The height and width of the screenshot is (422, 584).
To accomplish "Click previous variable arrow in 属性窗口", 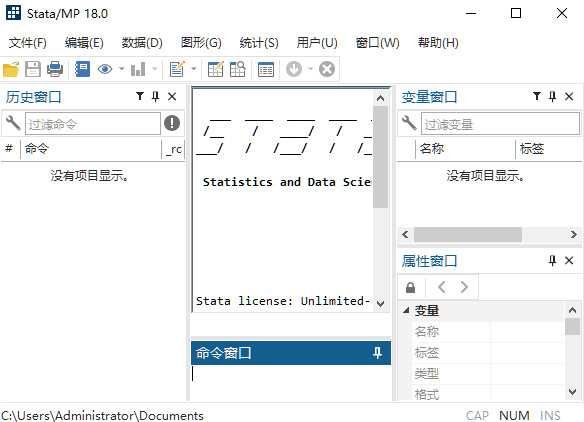I will [442, 287].
